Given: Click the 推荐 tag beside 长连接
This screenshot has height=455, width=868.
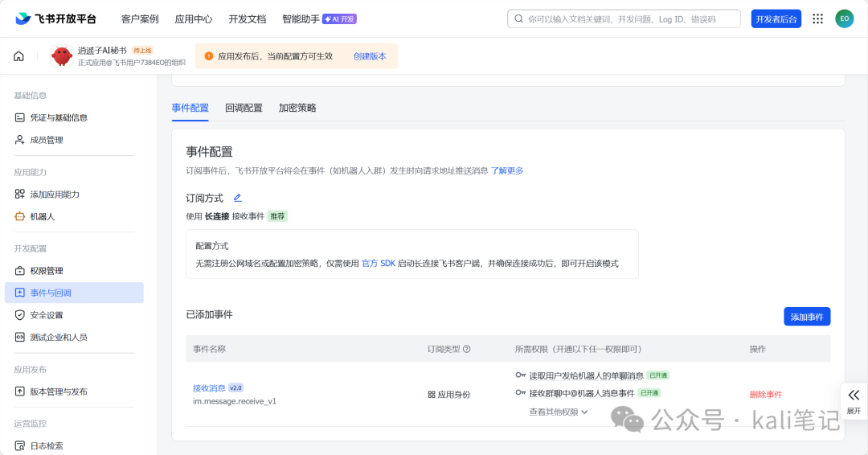Looking at the screenshot, I should pos(277,216).
